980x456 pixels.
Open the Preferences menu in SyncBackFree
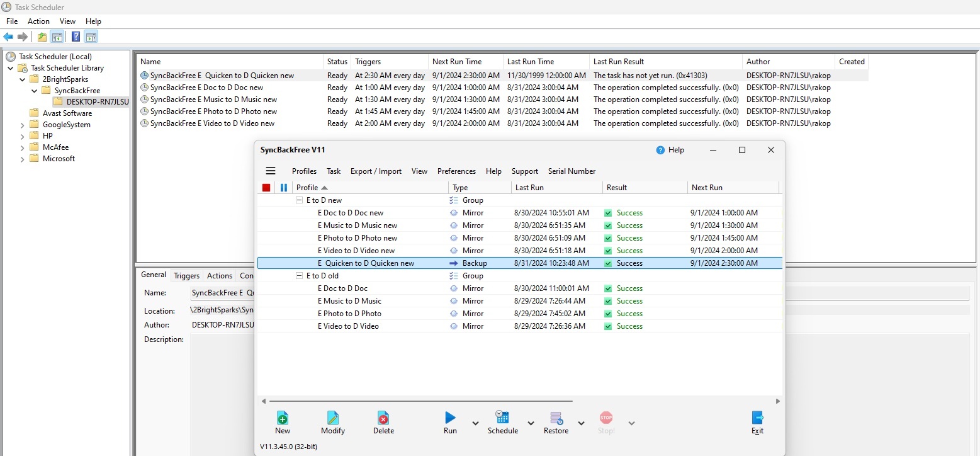(456, 171)
